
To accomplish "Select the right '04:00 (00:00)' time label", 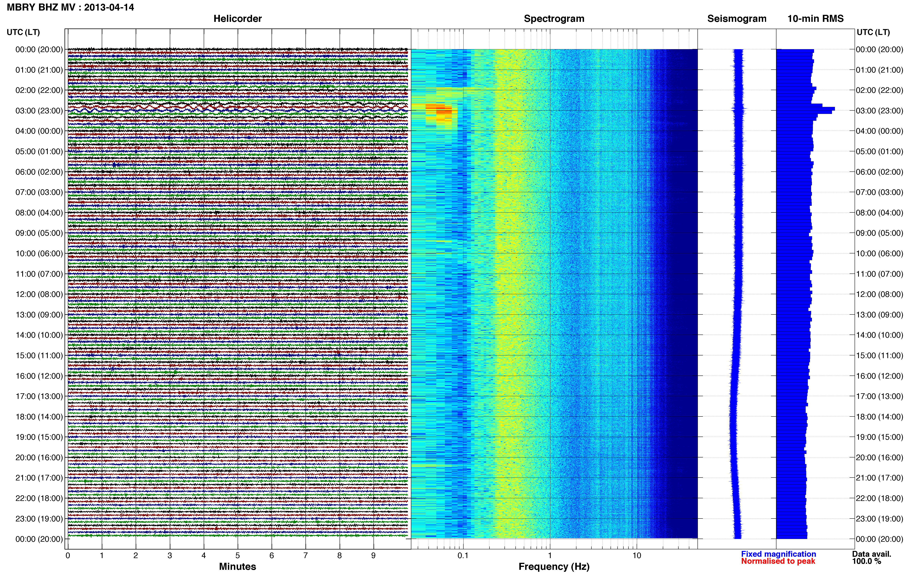I will (879, 131).
